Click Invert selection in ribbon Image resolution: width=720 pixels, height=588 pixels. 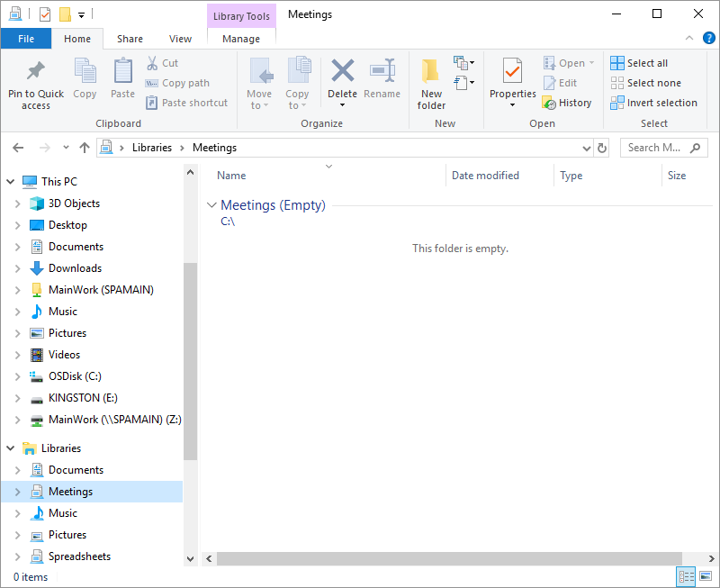(x=653, y=103)
